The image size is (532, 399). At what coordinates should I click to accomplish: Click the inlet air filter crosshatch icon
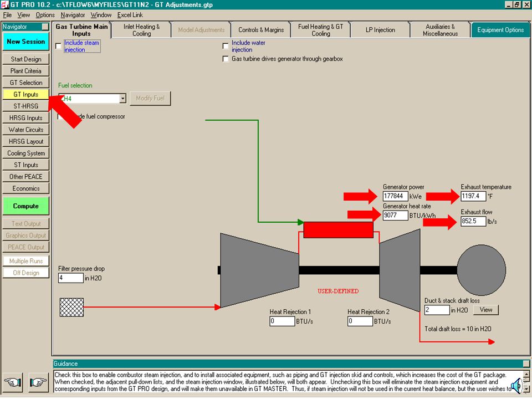(71, 307)
